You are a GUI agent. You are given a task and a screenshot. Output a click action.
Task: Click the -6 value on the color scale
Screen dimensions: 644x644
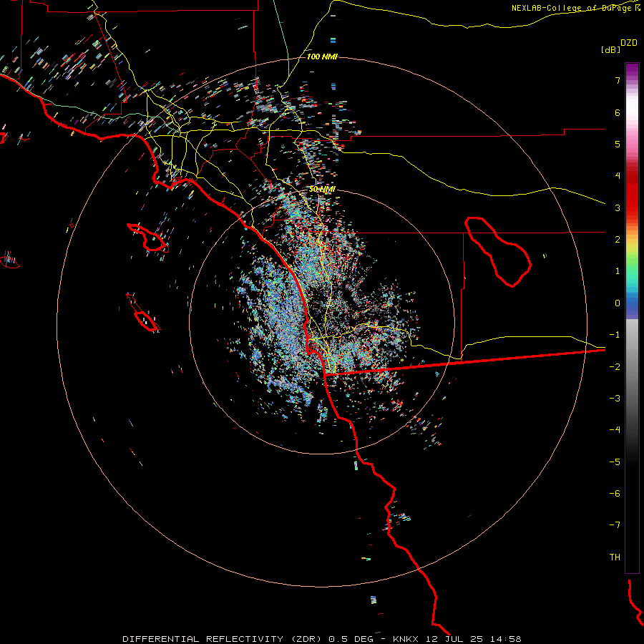(x=615, y=494)
